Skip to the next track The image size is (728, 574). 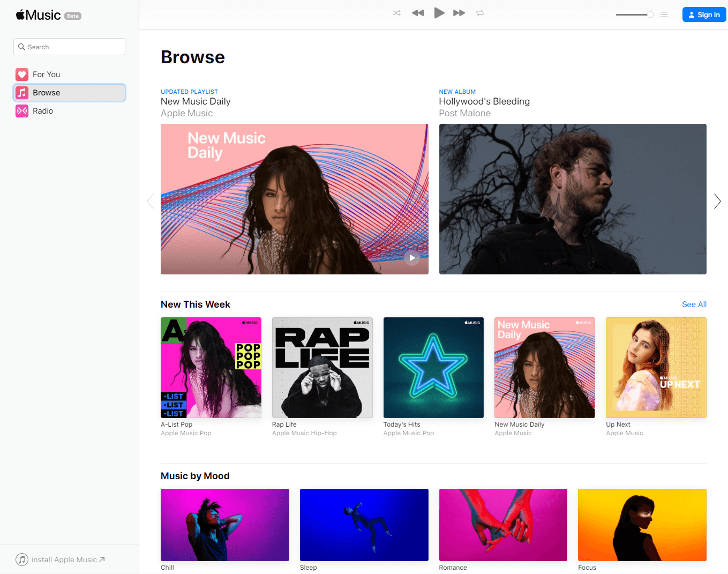459,13
